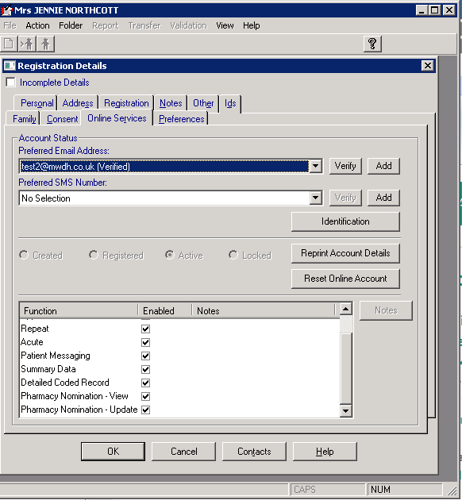Viewport: 462px width, 500px height.
Task: Close the Registration Details panel
Action: pyautogui.click(x=427, y=65)
